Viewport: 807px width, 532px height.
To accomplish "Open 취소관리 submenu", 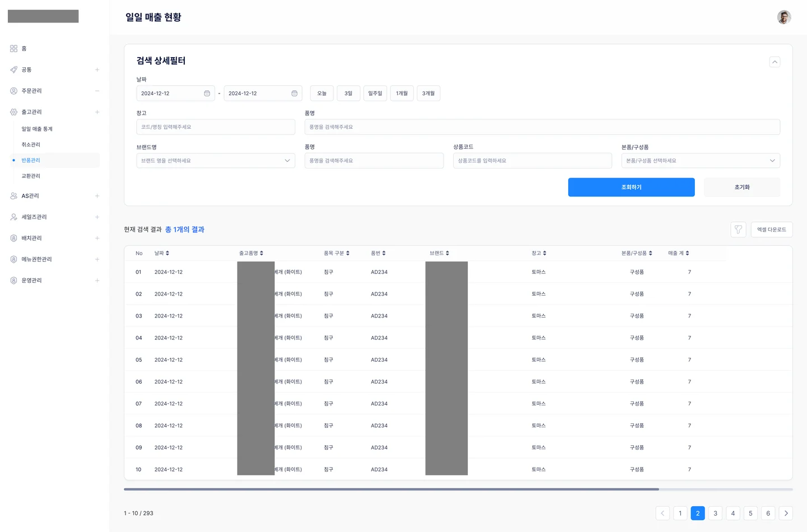I will pos(31,144).
